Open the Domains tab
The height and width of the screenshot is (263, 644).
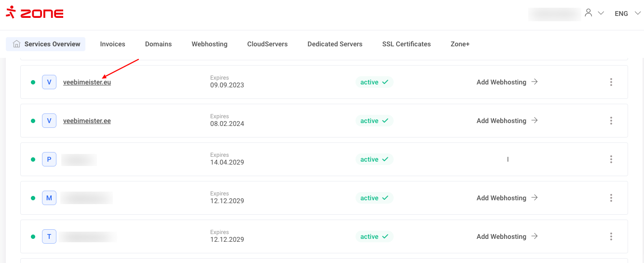(x=158, y=44)
